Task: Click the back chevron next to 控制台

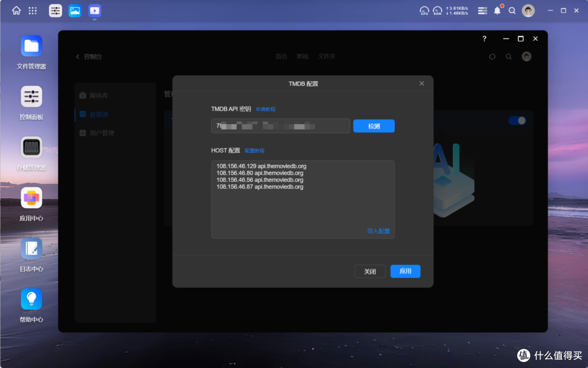Action: pyautogui.click(x=76, y=56)
